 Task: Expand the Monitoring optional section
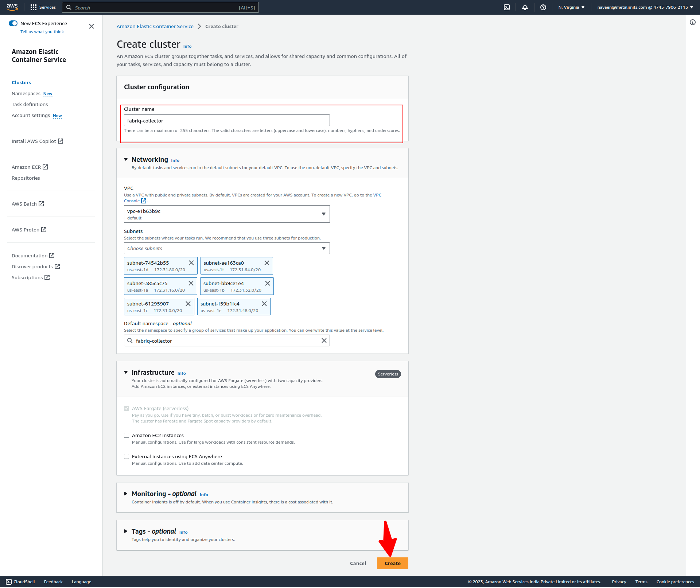coord(126,494)
